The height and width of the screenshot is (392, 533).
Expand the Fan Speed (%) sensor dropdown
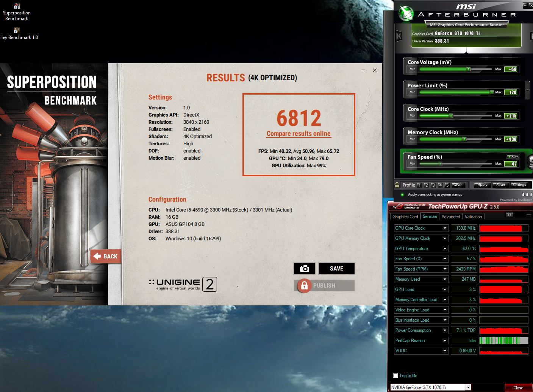click(x=445, y=259)
